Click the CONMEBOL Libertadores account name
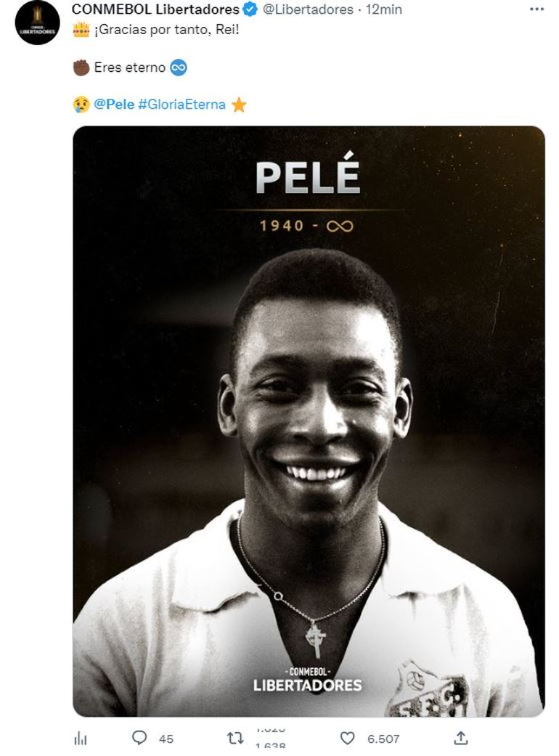559x756 pixels. (x=155, y=9)
